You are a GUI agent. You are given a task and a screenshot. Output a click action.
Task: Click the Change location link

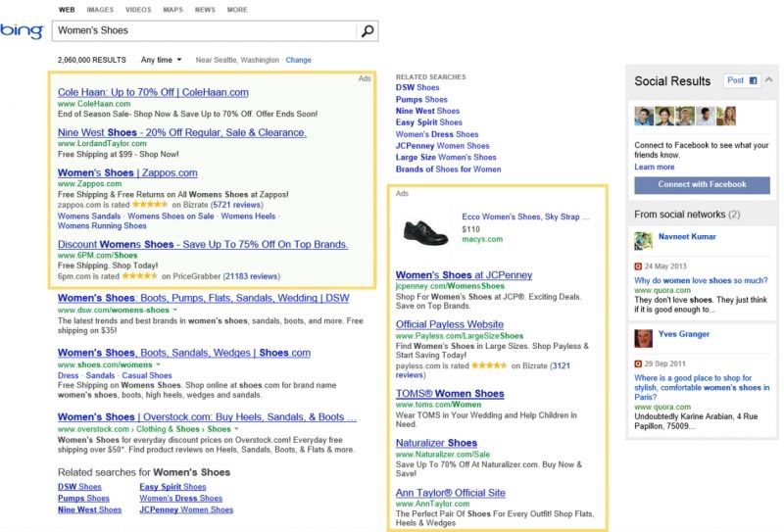[x=299, y=60]
